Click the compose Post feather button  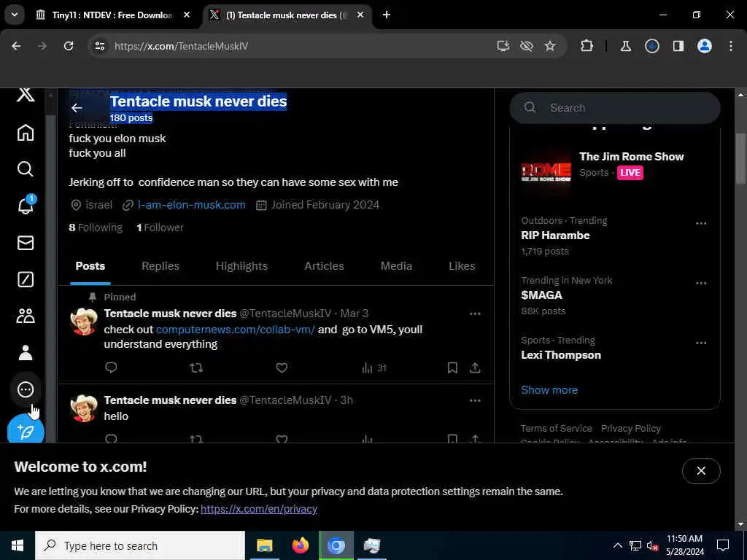[26, 430]
